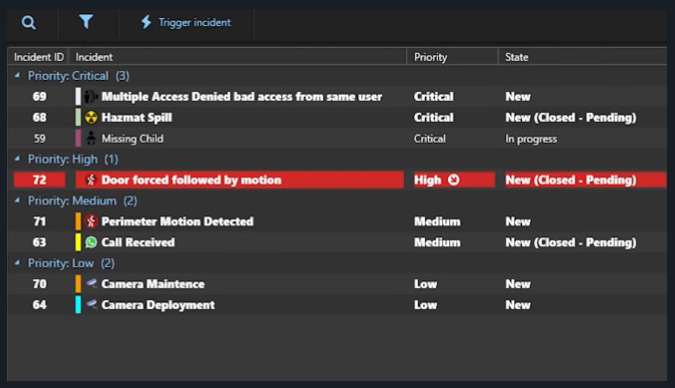Click the circular icon next to High priority
The image size is (675, 388).
(453, 180)
